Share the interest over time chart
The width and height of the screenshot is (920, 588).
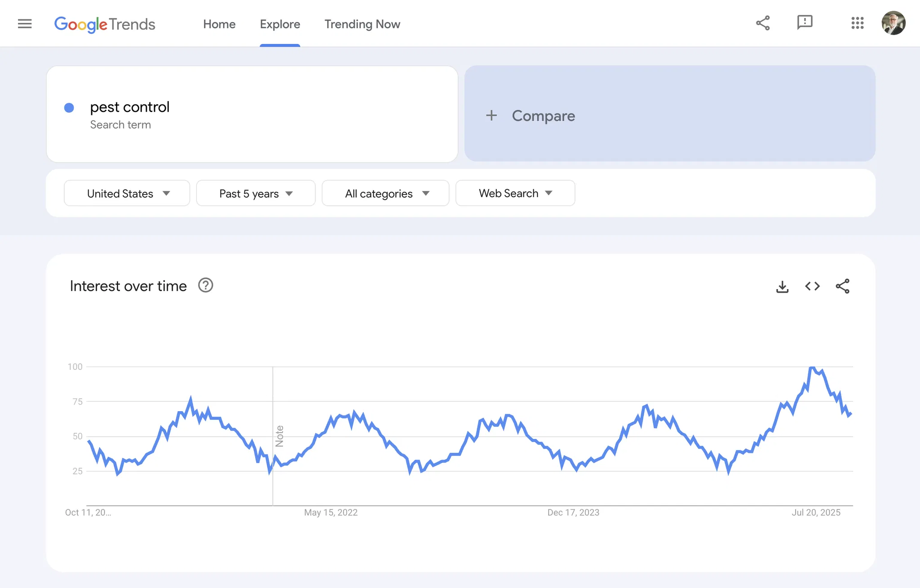(x=842, y=286)
